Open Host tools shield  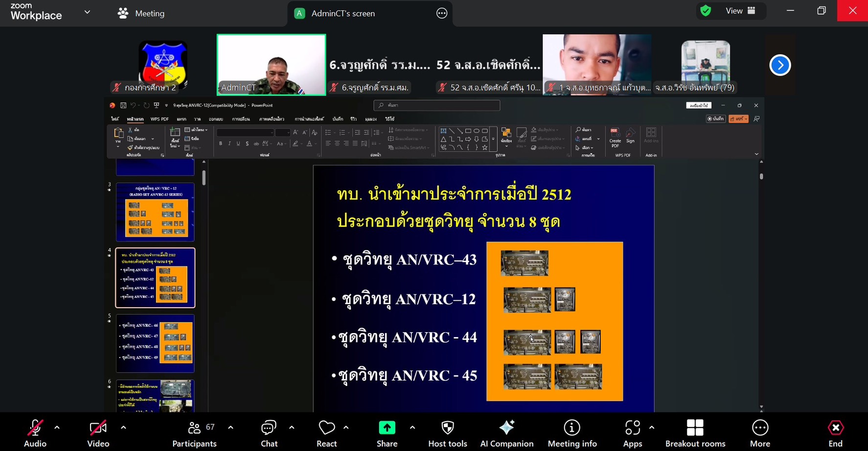pyautogui.click(x=447, y=433)
